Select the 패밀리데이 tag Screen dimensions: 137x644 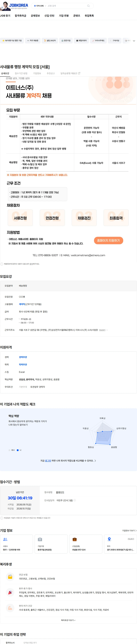point(81,40)
